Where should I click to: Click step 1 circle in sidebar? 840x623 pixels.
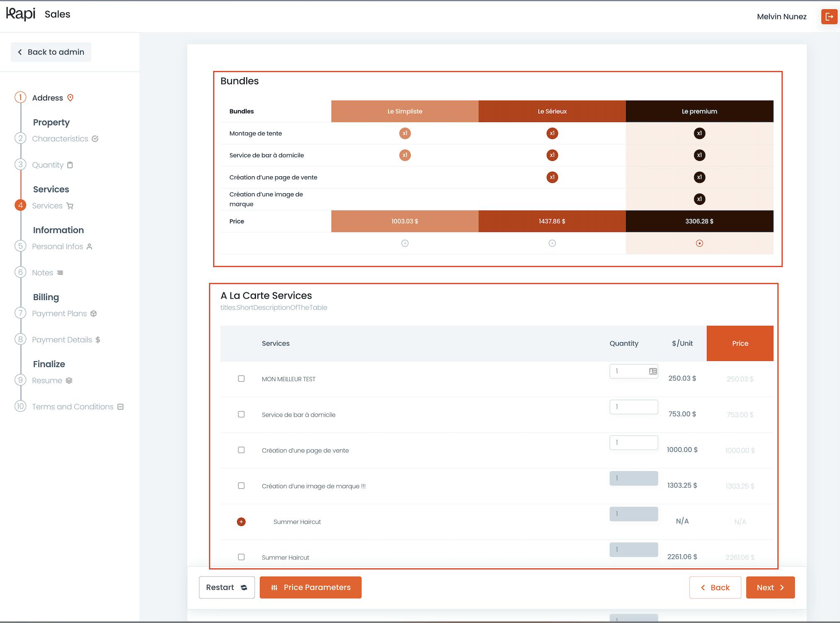tap(20, 97)
